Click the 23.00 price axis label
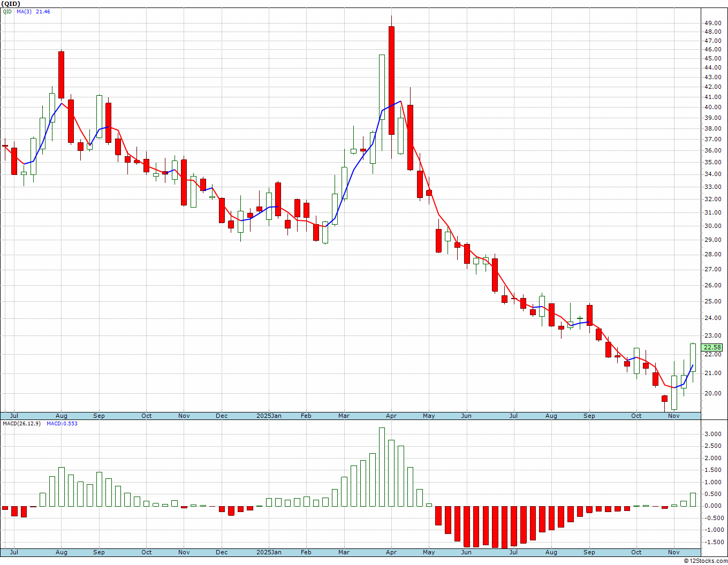The height and width of the screenshot is (565, 728). pyautogui.click(x=712, y=335)
